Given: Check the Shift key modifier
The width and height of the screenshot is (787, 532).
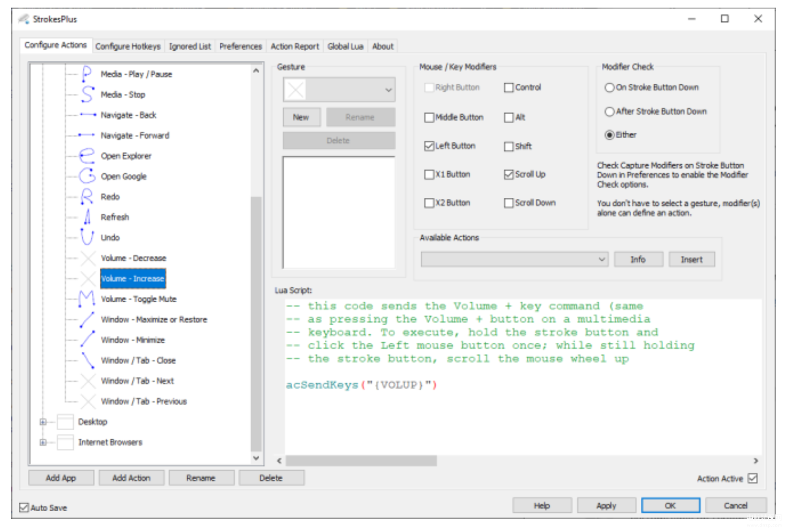Looking at the screenshot, I should click(509, 147).
